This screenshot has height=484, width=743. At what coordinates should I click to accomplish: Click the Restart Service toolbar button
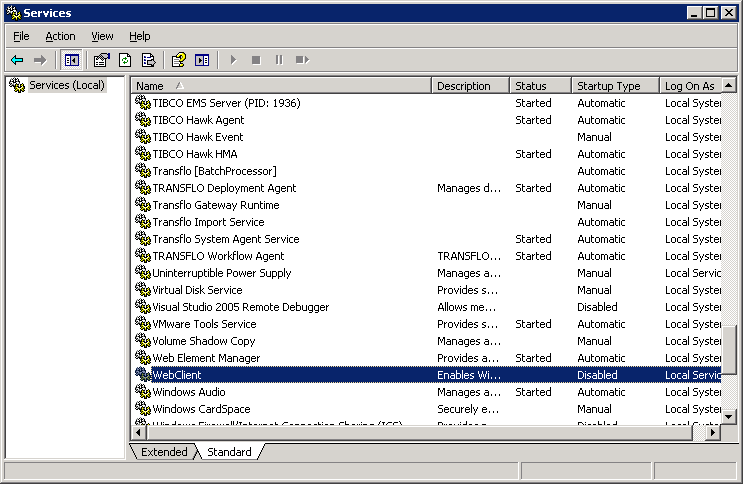302,60
